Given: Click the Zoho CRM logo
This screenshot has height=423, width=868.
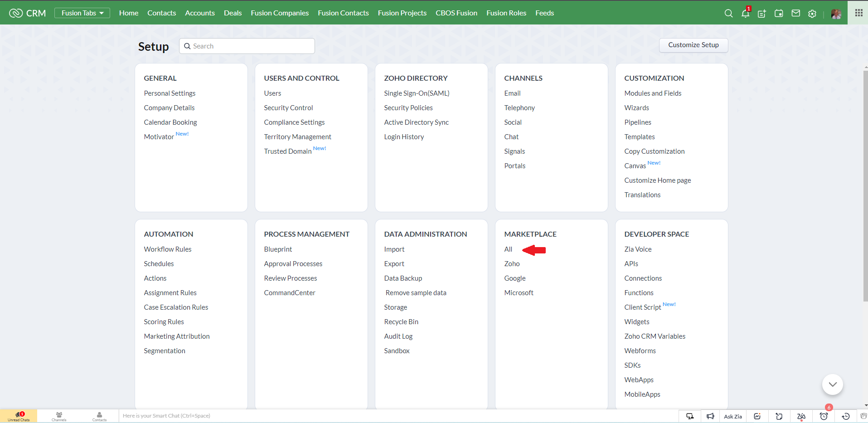Looking at the screenshot, I should pos(28,13).
